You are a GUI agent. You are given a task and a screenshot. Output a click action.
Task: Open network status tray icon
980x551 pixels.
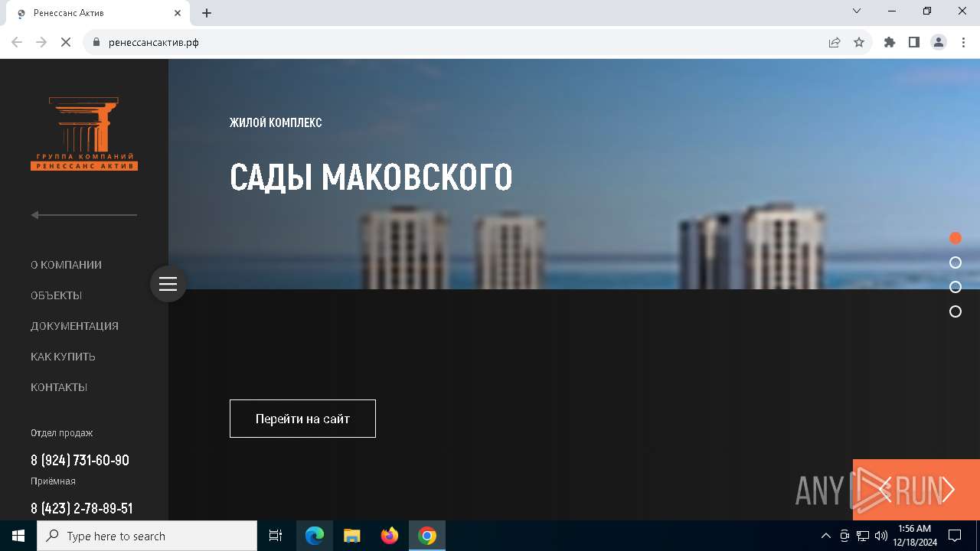(863, 536)
